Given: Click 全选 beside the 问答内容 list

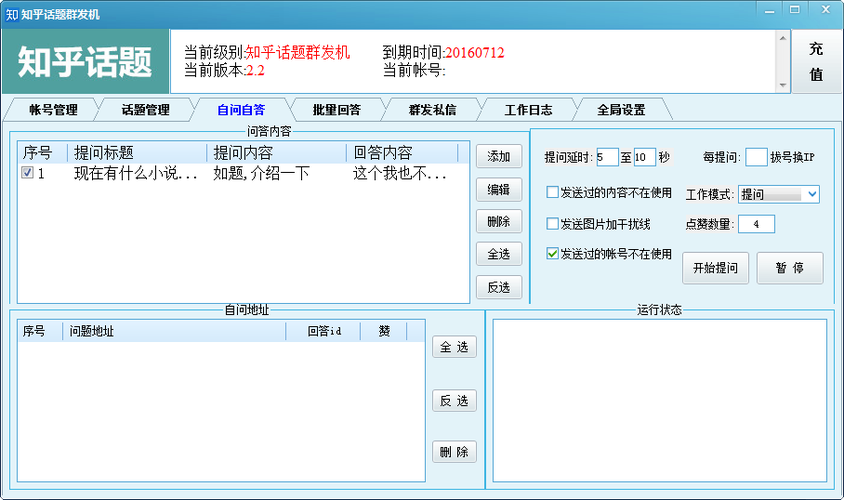Looking at the screenshot, I should tap(499, 254).
